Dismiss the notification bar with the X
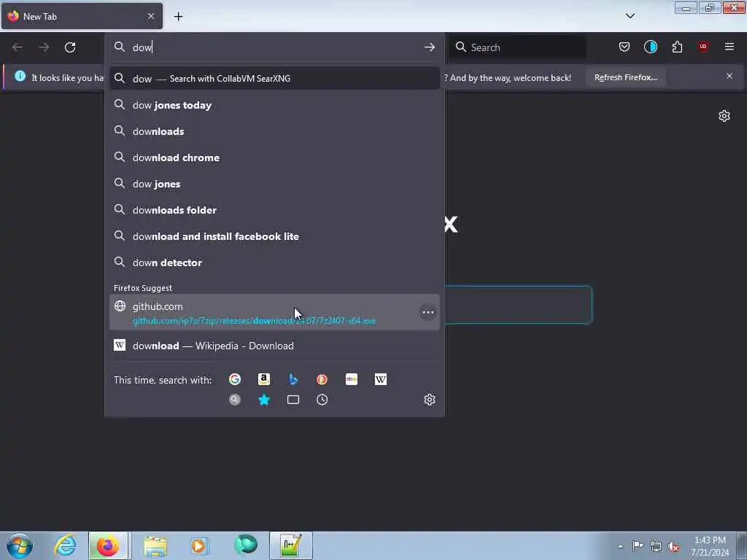747x560 pixels. pyautogui.click(x=729, y=76)
